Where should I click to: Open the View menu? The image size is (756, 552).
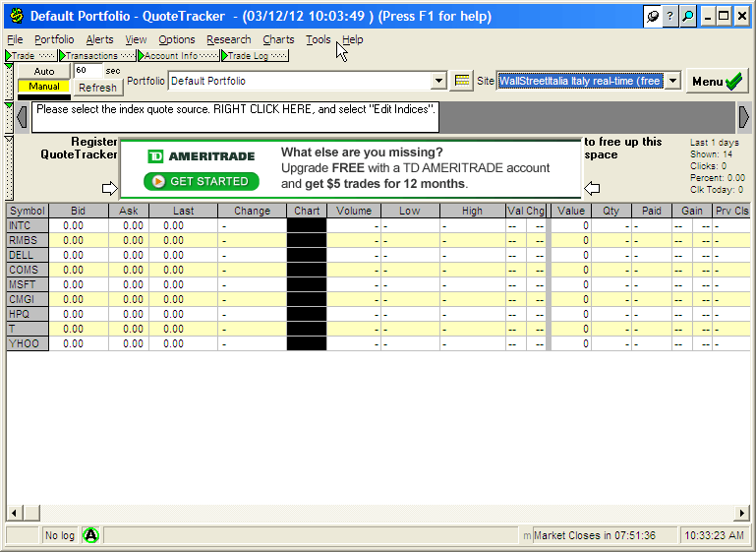click(136, 39)
